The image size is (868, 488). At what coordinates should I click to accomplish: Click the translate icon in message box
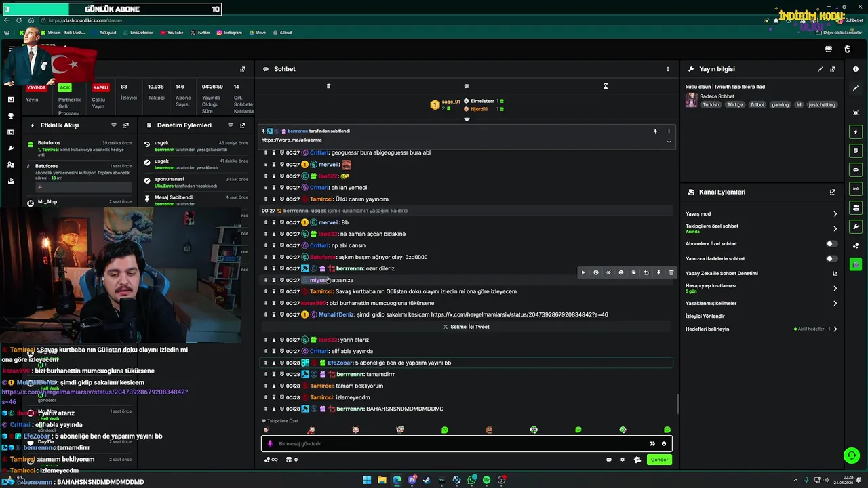click(652, 444)
